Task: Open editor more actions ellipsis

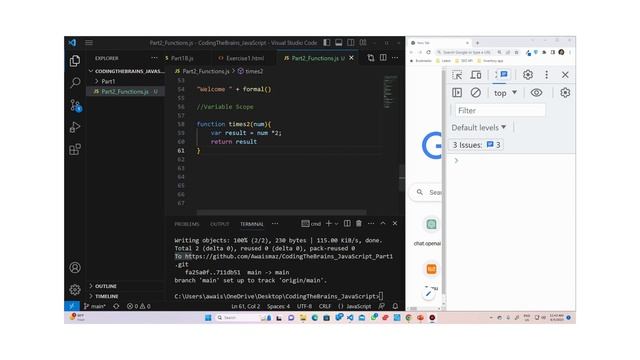Action: click(x=395, y=58)
